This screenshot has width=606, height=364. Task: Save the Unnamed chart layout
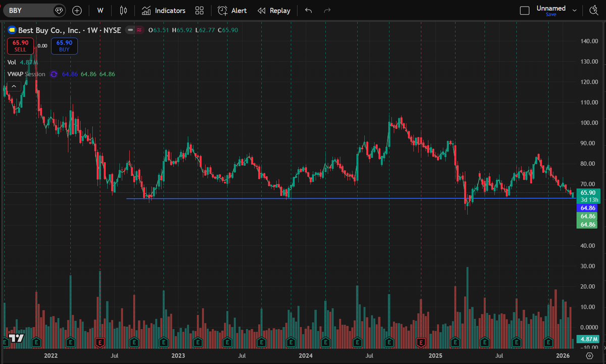pos(551,15)
